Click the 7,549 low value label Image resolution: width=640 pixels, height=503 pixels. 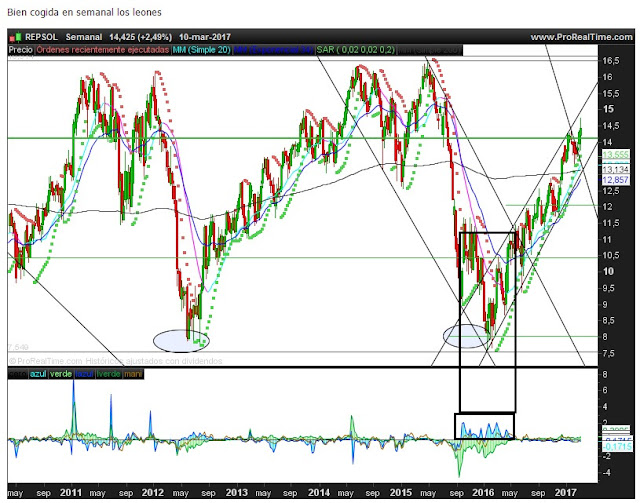[18, 347]
